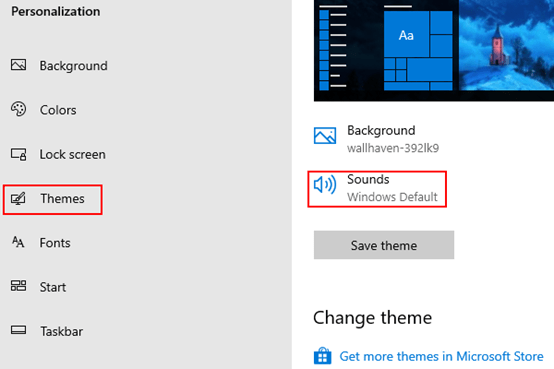Viewport: 554px width, 369px height.
Task: Click the Microsoft Store bag icon
Action: pos(322,356)
